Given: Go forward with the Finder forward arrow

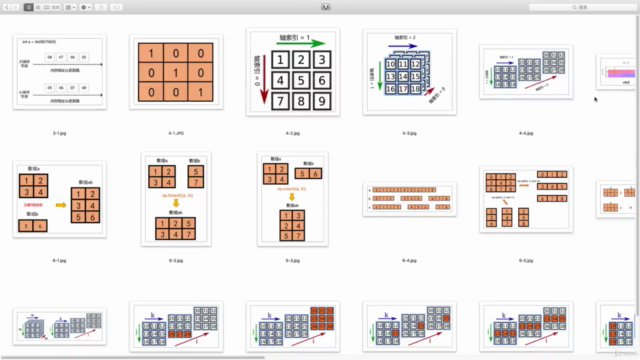Looking at the screenshot, I should (16, 7).
